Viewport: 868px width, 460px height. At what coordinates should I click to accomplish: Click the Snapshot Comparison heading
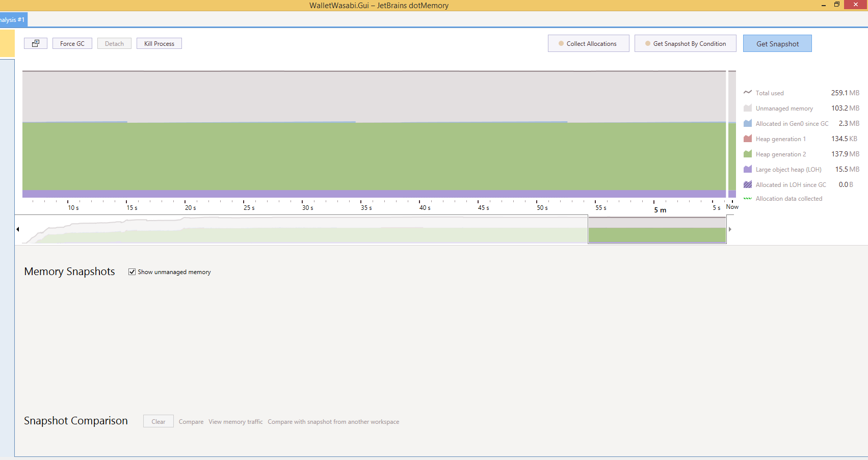[76, 421]
